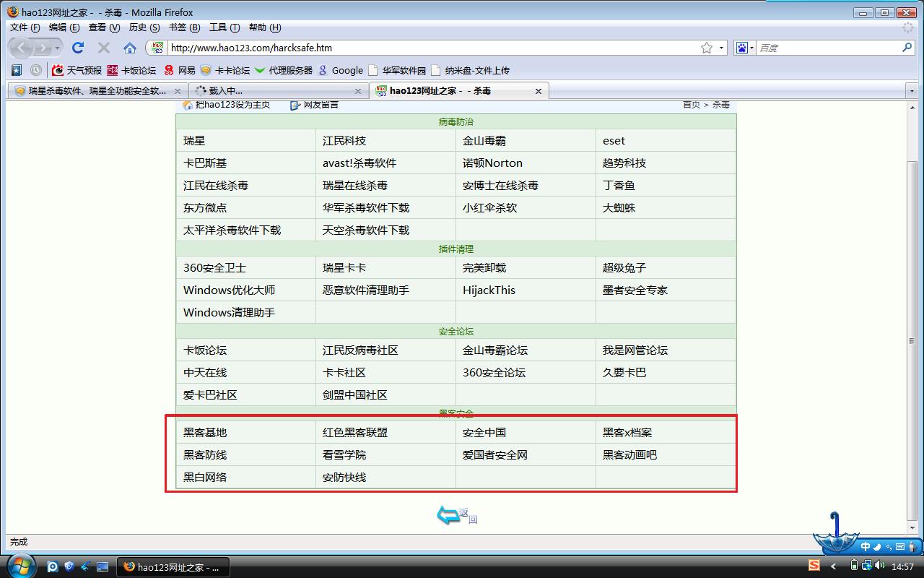The height and width of the screenshot is (578, 924).
Task: Open 纳米盘-文件上传 bookmark
Action: click(470, 70)
